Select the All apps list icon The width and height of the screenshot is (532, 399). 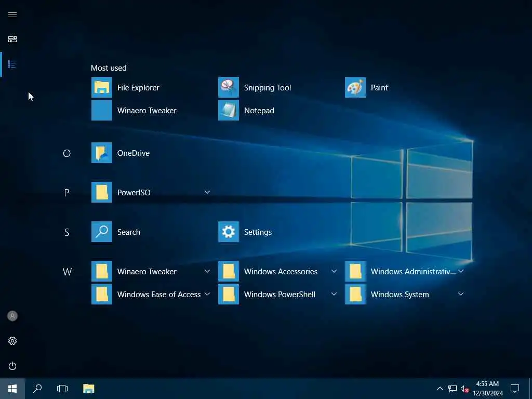pyautogui.click(x=12, y=64)
